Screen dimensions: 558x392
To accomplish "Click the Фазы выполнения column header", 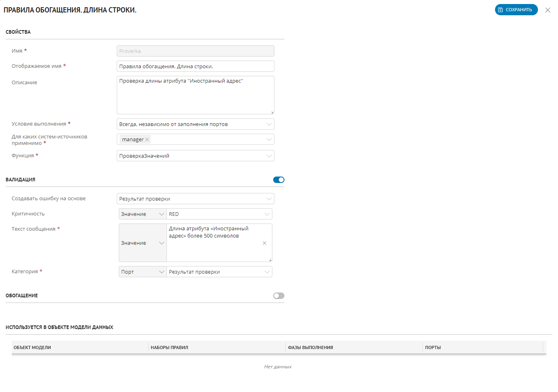I will click(x=310, y=347).
